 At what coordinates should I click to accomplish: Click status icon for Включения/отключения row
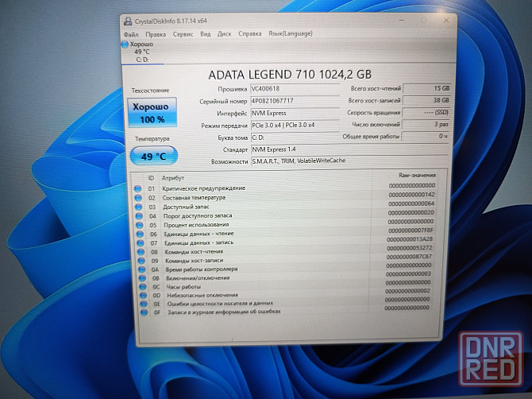(142, 278)
